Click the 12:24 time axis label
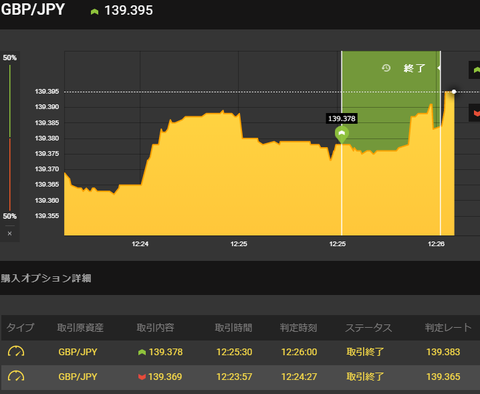 140,244
